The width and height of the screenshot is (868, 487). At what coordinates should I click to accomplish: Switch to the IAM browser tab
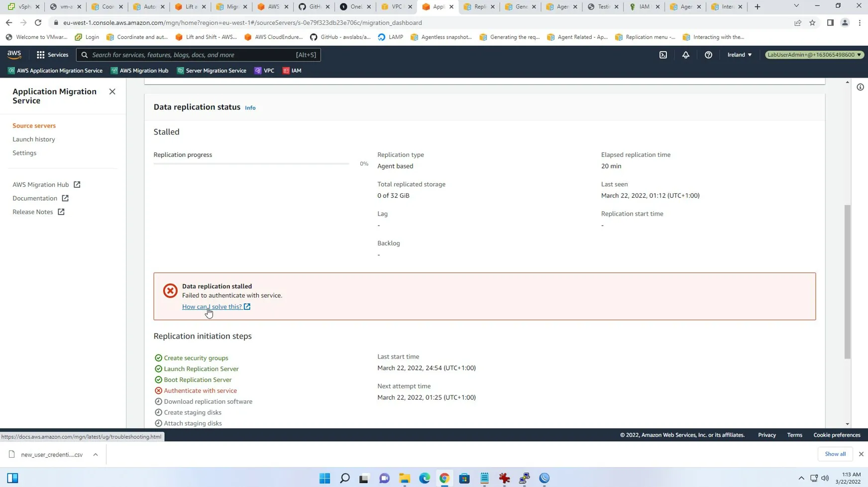(x=644, y=6)
